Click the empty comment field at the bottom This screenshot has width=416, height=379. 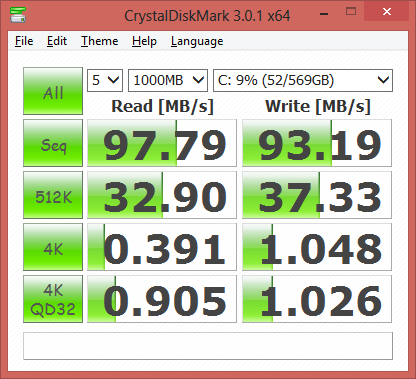208,346
